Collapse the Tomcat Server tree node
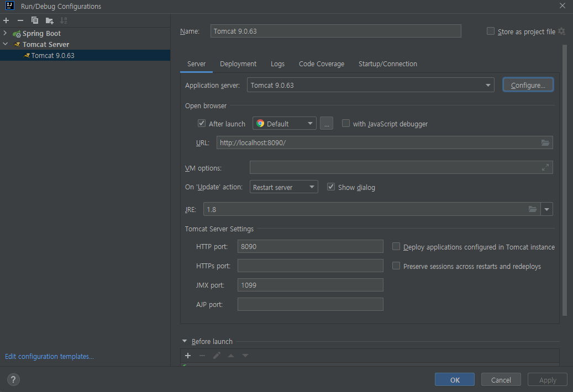This screenshot has width=573, height=392. tap(5, 44)
